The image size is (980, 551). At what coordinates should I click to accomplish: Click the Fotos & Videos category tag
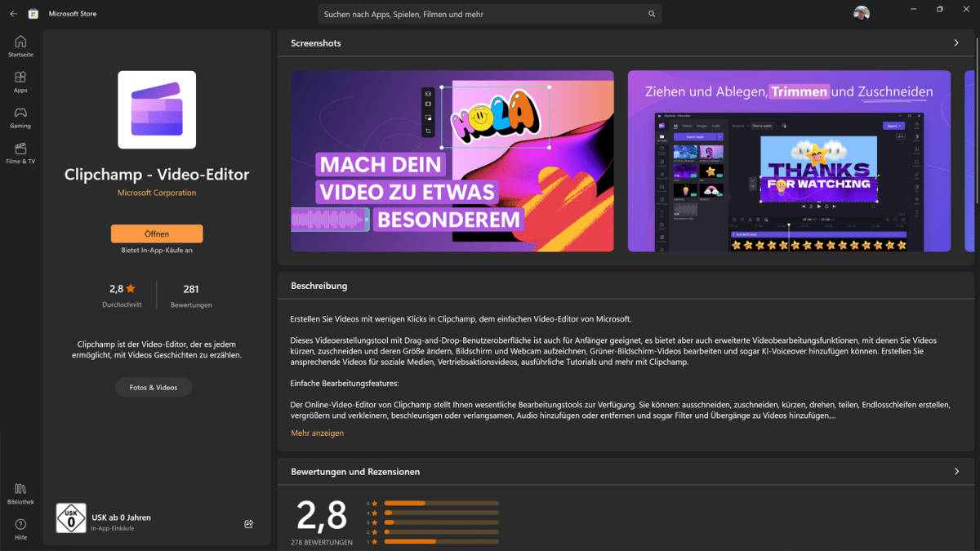coord(154,387)
